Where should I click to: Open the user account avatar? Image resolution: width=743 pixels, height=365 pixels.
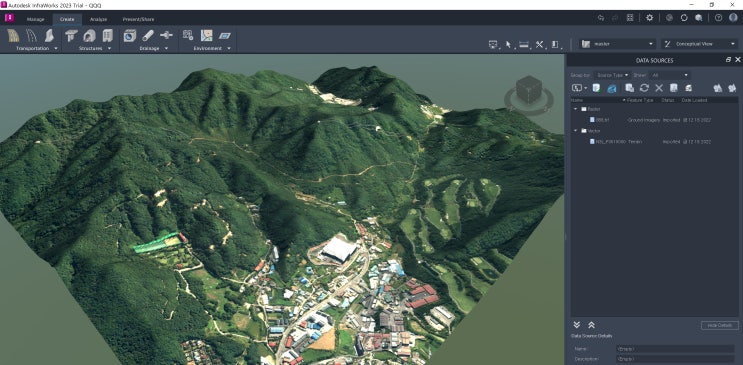733,18
